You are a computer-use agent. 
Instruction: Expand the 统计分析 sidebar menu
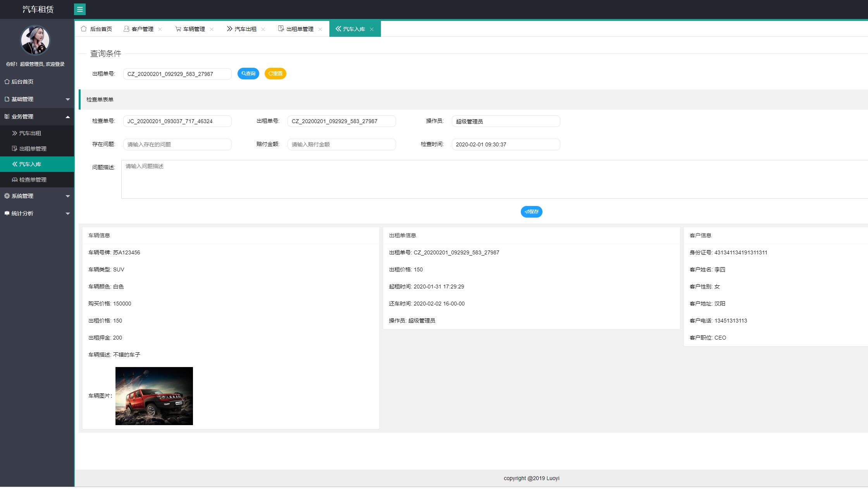click(x=37, y=213)
